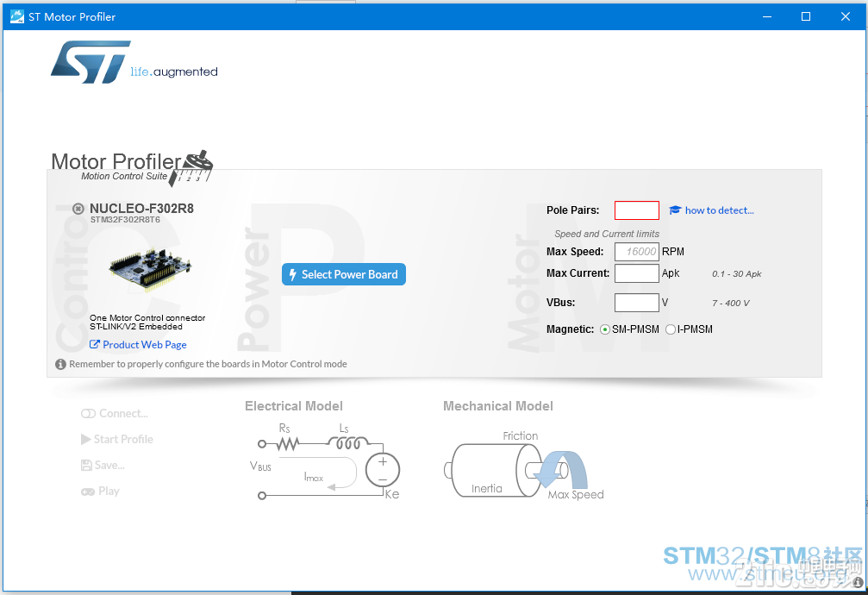This screenshot has width=868, height=595.
Task: Click the 'Magnetic:' label
Action: [x=570, y=329]
